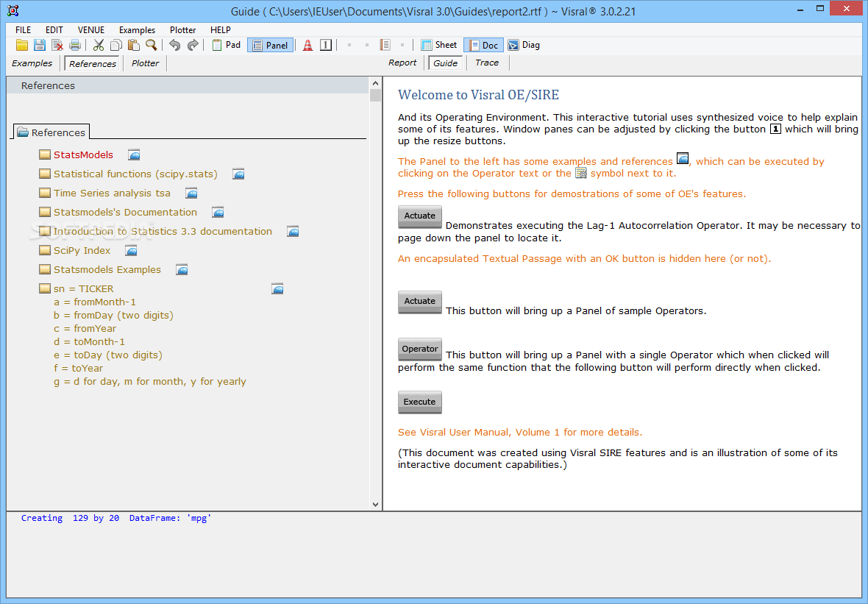This screenshot has height=604, width=868.
Task: Open Statsmodels's Documentation reference
Action: (x=125, y=213)
